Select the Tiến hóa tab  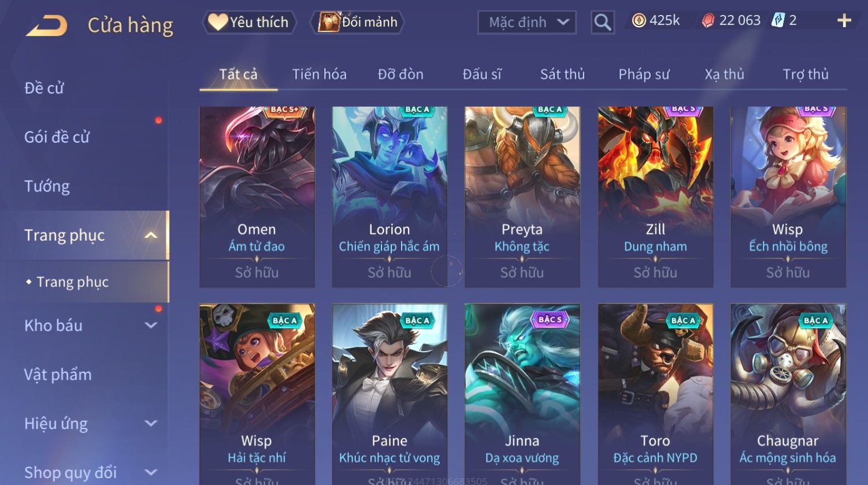pos(319,74)
